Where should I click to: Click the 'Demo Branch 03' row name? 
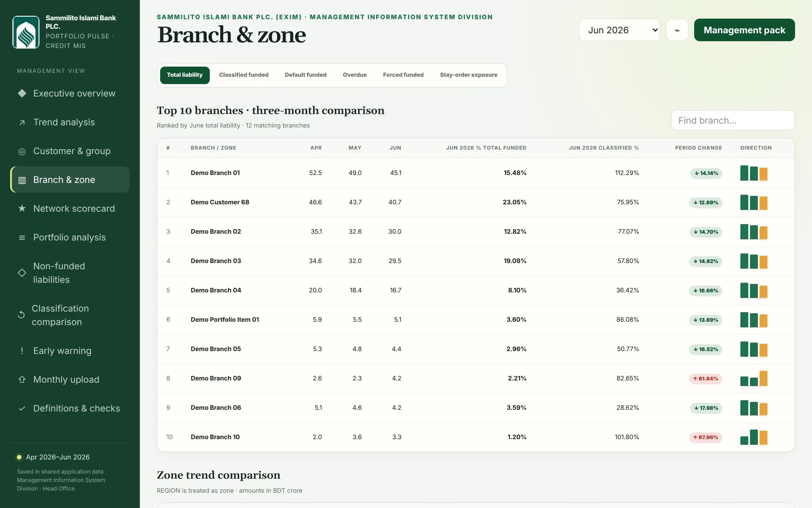(216, 261)
